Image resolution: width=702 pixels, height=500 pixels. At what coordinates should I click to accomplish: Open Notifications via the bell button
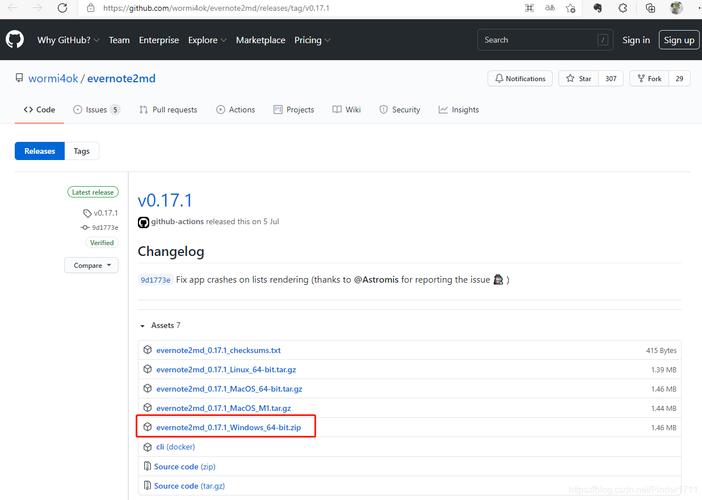pyautogui.click(x=519, y=78)
